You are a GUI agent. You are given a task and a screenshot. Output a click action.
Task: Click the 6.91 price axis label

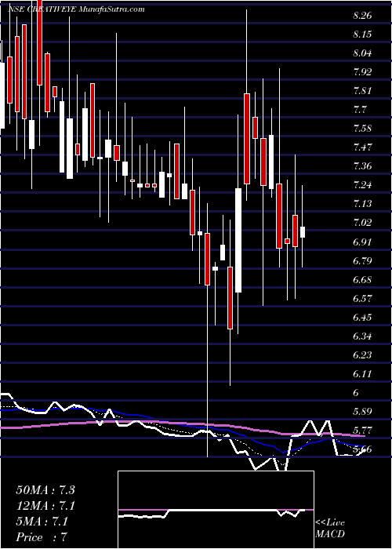click(362, 242)
